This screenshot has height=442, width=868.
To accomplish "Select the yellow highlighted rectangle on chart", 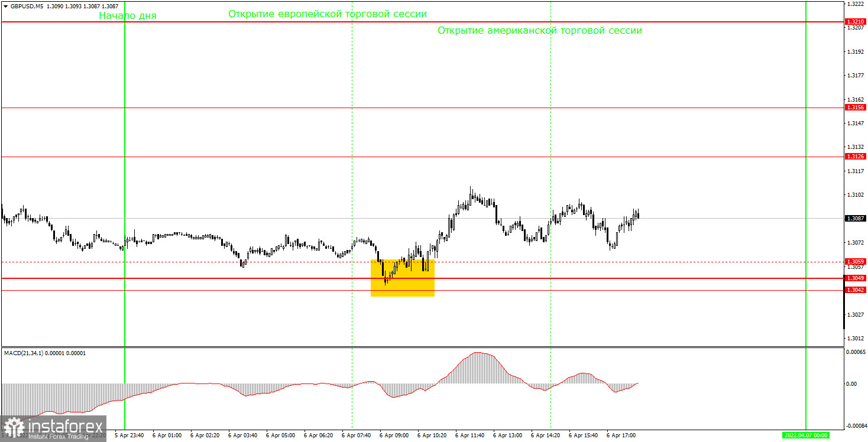I will (403, 278).
